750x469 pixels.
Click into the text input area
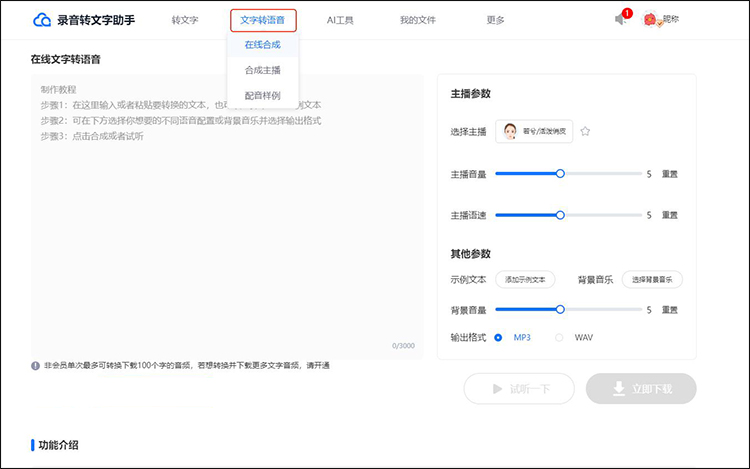click(227, 217)
